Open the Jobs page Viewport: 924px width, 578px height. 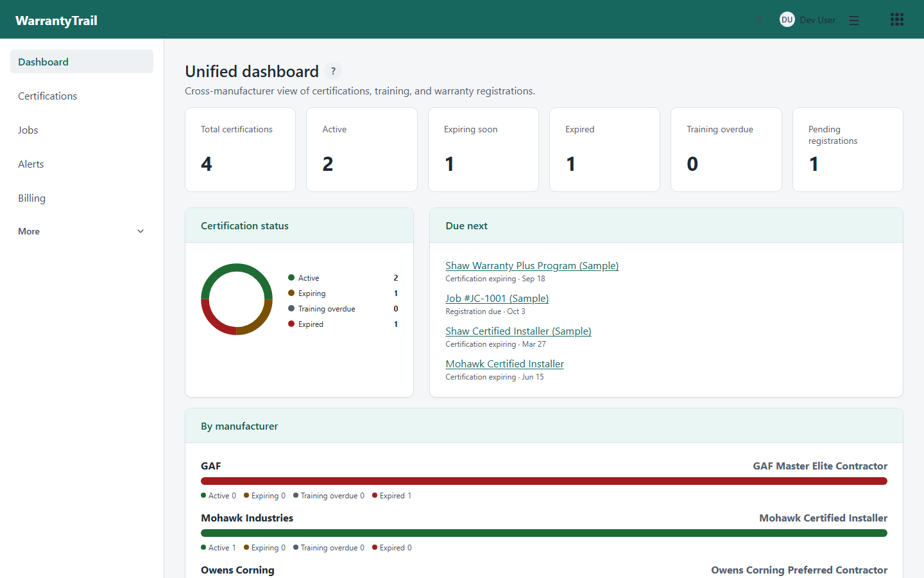point(81,130)
